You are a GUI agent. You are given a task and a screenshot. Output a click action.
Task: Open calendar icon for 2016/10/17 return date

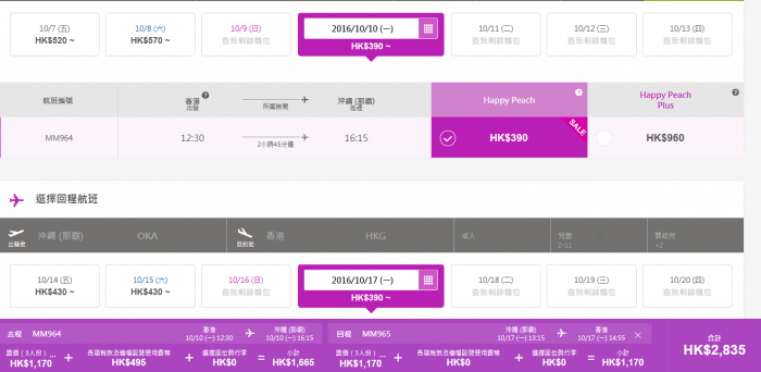pos(428,280)
